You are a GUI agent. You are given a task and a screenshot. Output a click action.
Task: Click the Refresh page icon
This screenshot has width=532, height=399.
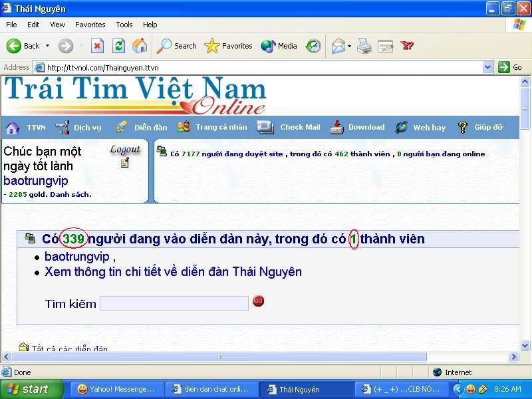(118, 46)
